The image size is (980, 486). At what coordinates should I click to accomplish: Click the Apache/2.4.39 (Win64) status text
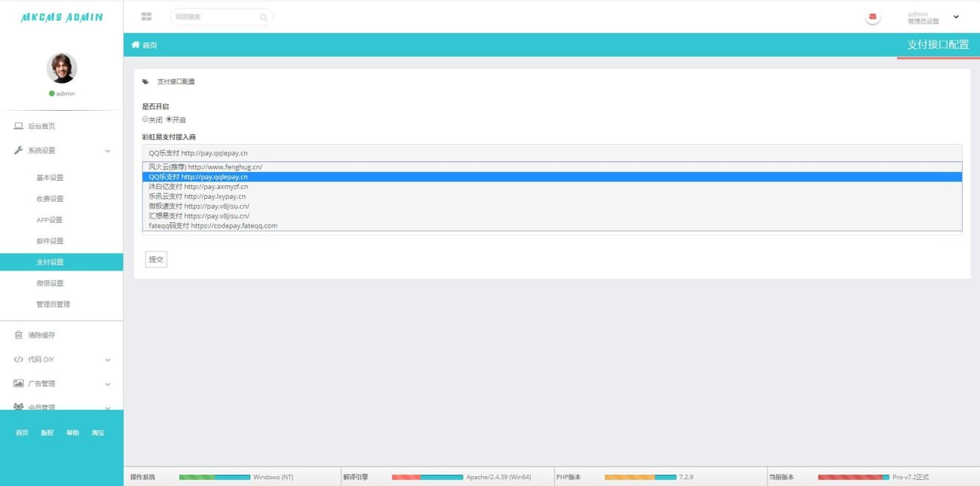tap(498, 477)
